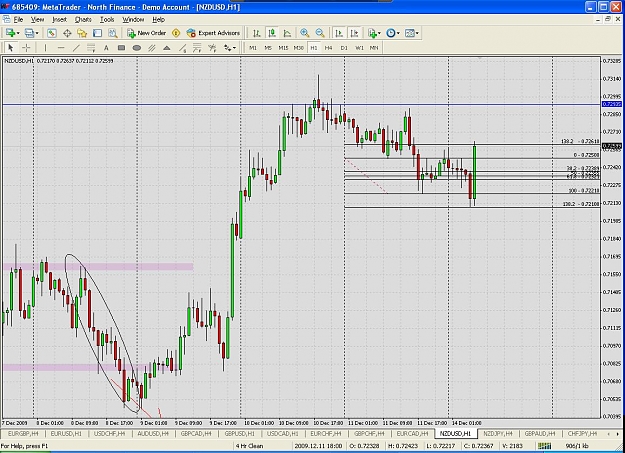Open the Charts menu
625x453 pixels.
coord(83,19)
